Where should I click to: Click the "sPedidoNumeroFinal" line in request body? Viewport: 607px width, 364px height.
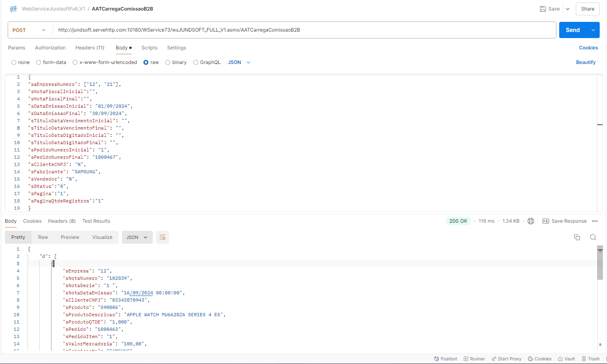coord(75,157)
